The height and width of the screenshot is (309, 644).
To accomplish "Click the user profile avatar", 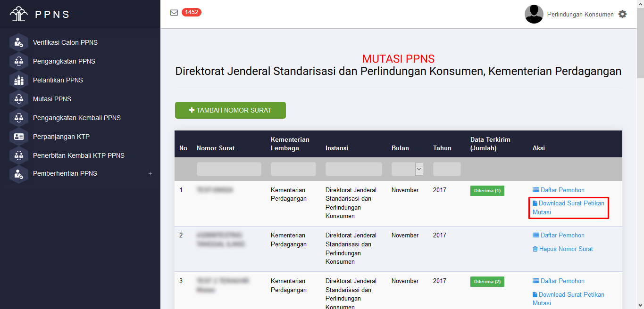I will (534, 14).
